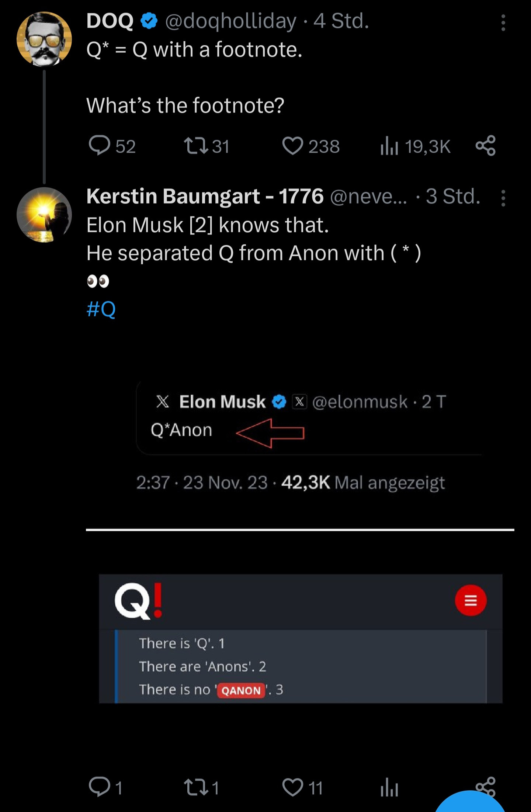
Task: Open the @doqholliday profile handle
Action: (230, 21)
